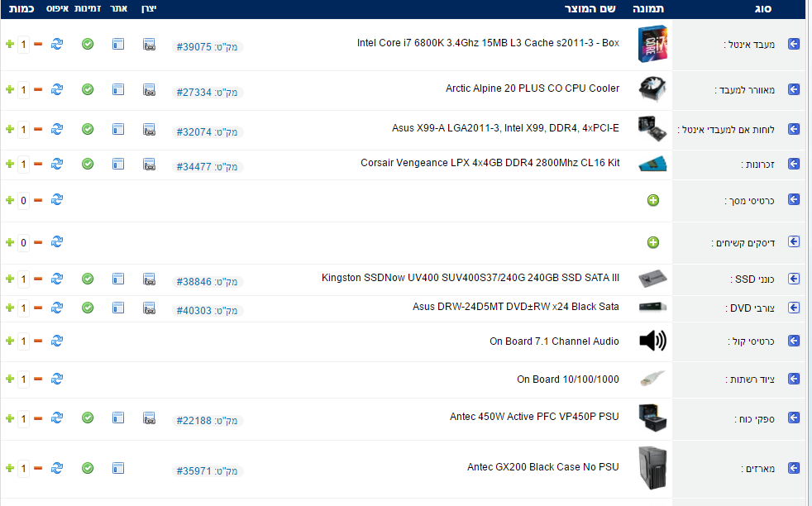Screen dimensions: 812x506
Task: Click the arrow icon beside מארזים
Action: [x=793, y=468]
